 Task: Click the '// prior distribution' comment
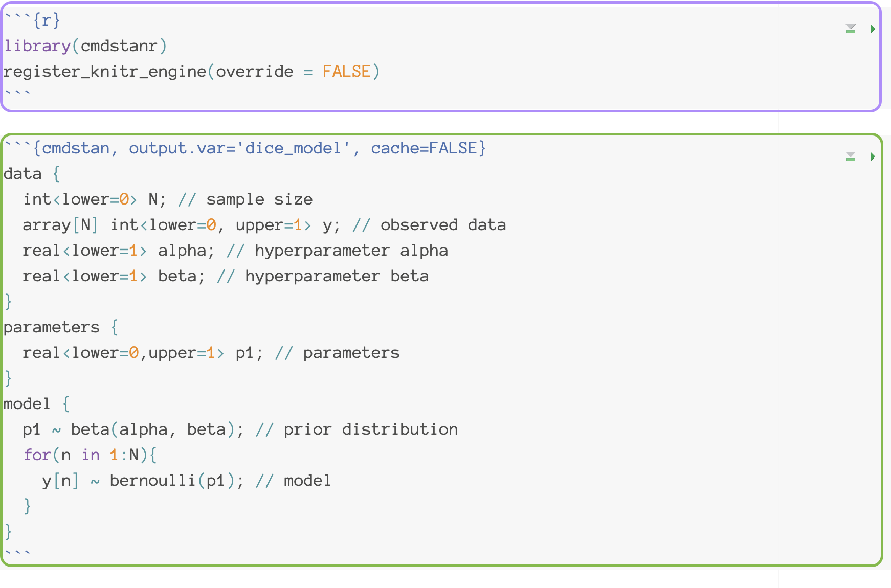pyautogui.click(x=357, y=429)
